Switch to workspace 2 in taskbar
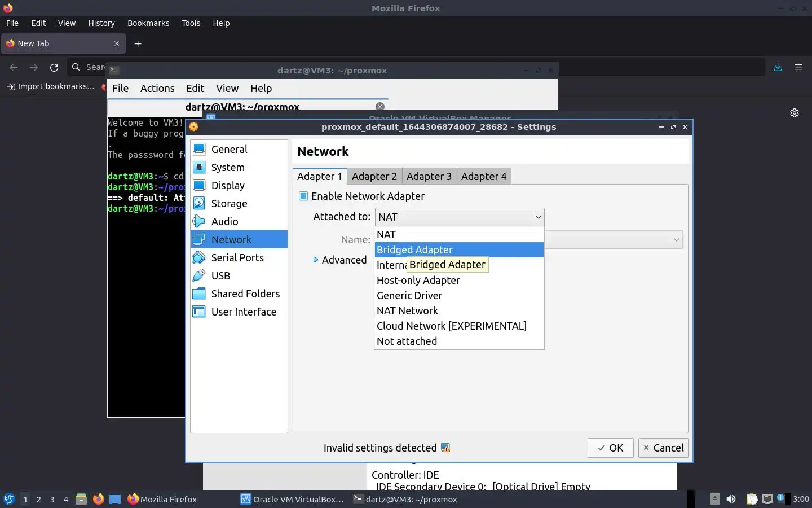812x508 pixels. pos(38,499)
